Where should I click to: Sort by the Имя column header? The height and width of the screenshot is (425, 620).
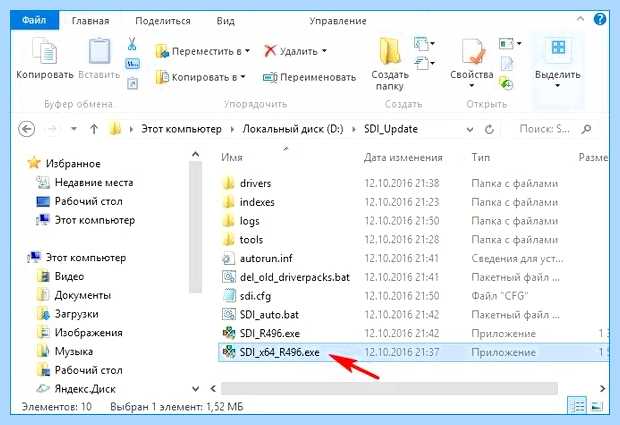coord(232,158)
